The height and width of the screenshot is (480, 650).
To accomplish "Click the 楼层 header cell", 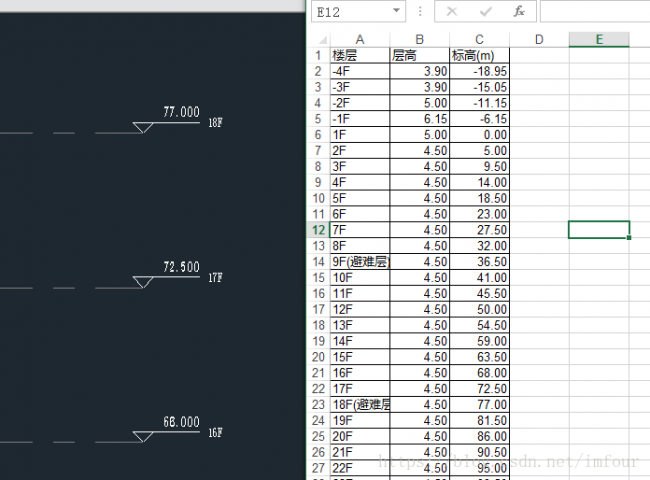I will (x=359, y=55).
